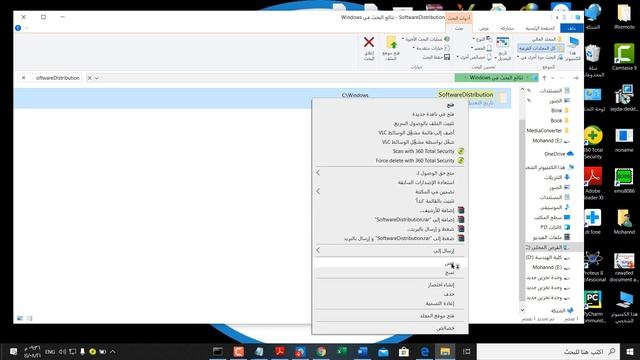
Task: Click the taskbar search input field
Action: click(548, 351)
